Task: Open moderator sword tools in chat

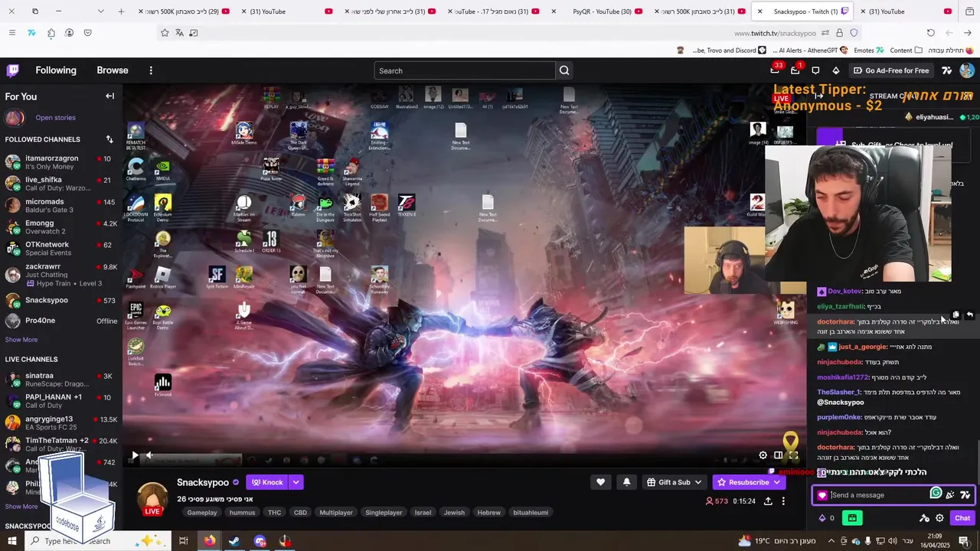Action: [924, 518]
